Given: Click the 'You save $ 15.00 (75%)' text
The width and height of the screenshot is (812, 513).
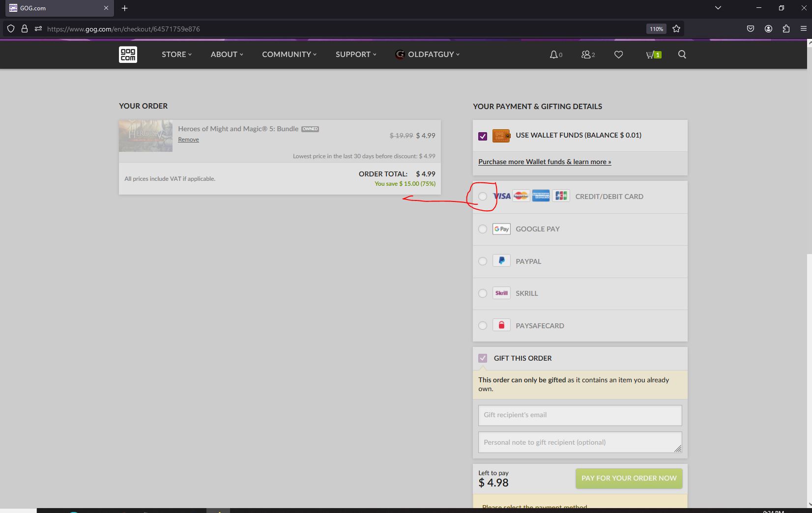Looking at the screenshot, I should pos(405,184).
